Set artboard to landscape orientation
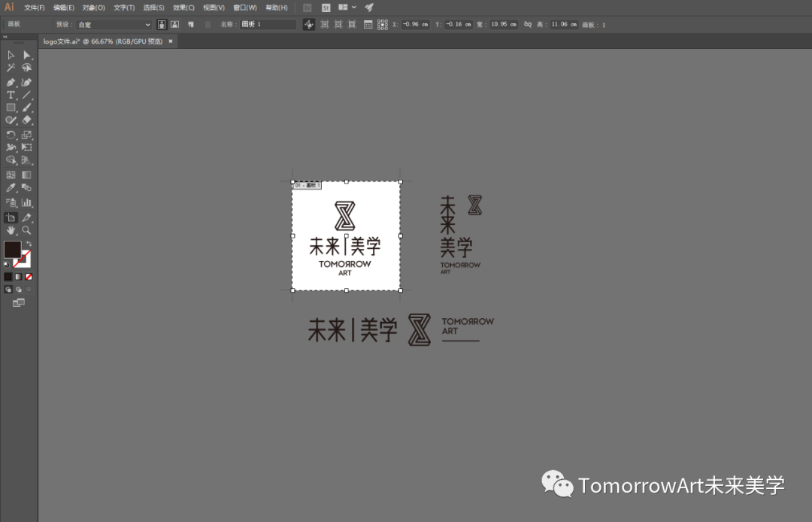 175,24
